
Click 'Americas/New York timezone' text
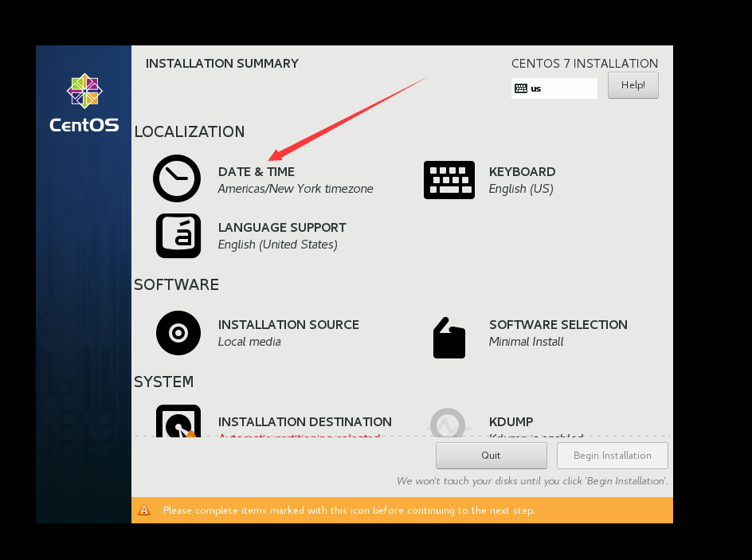pos(296,189)
